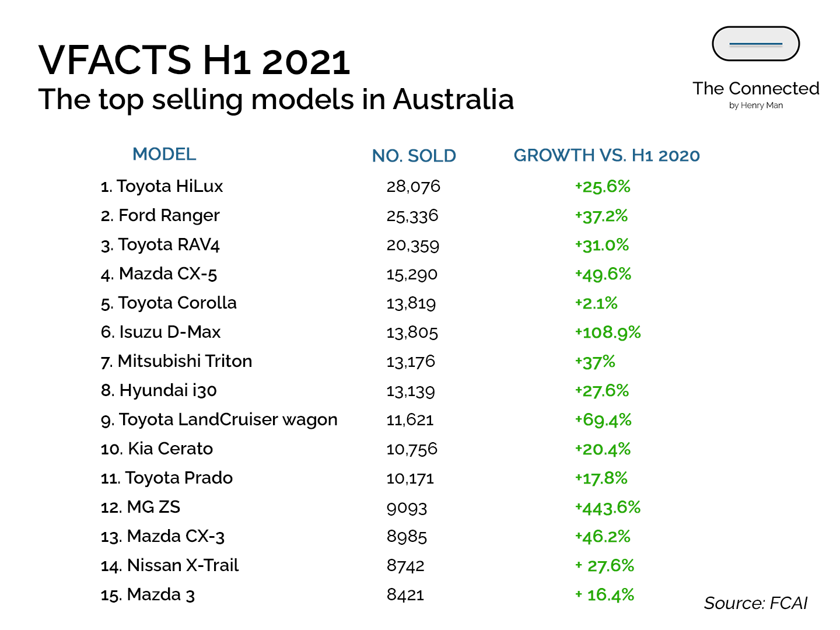840x630 pixels.
Task: Select the Toyota HiLux row label
Action: [x=162, y=187]
